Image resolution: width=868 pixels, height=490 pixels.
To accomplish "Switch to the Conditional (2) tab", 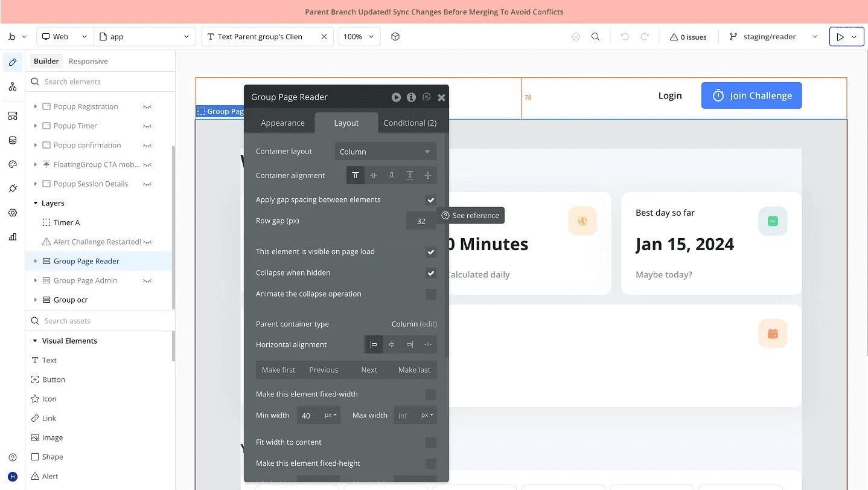I will pyautogui.click(x=410, y=123).
